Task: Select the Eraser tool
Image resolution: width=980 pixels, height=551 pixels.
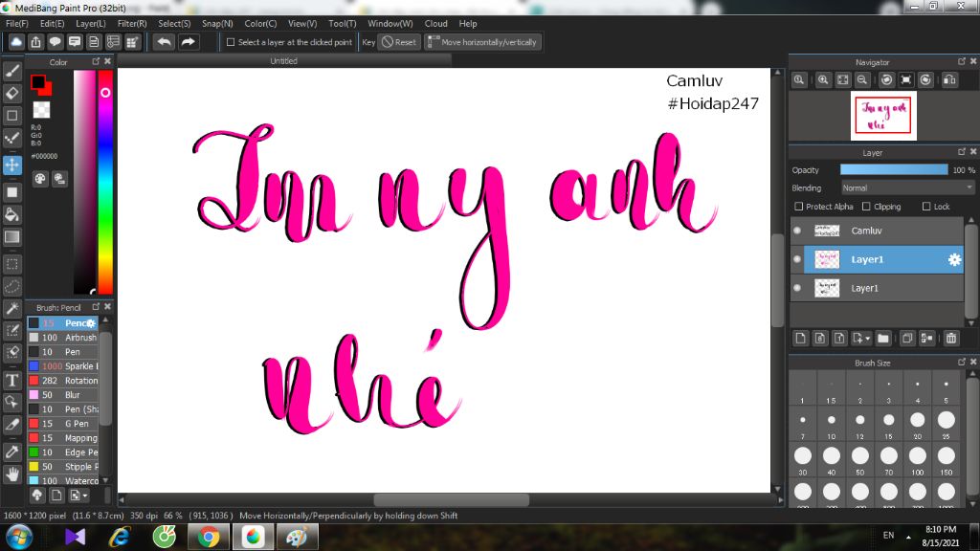Action: pos(11,93)
